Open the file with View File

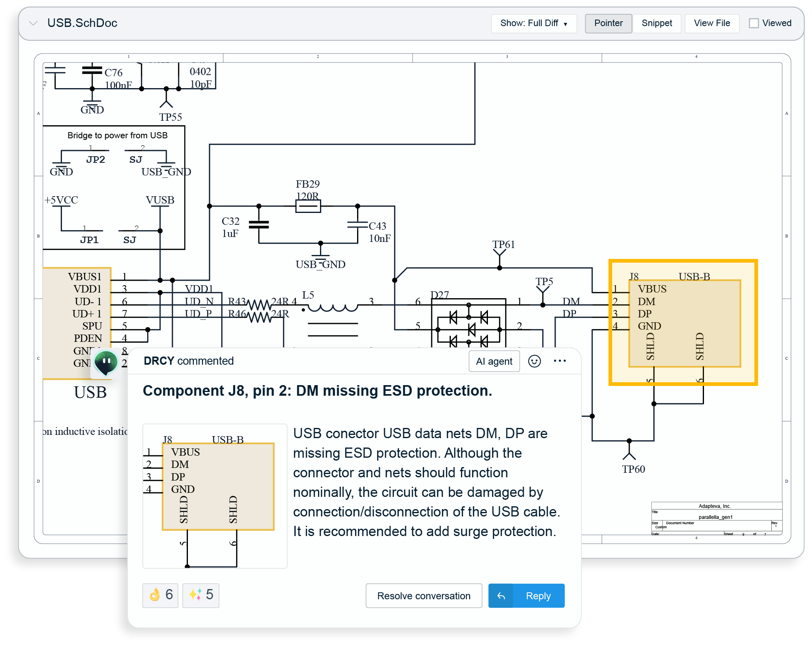pos(712,23)
